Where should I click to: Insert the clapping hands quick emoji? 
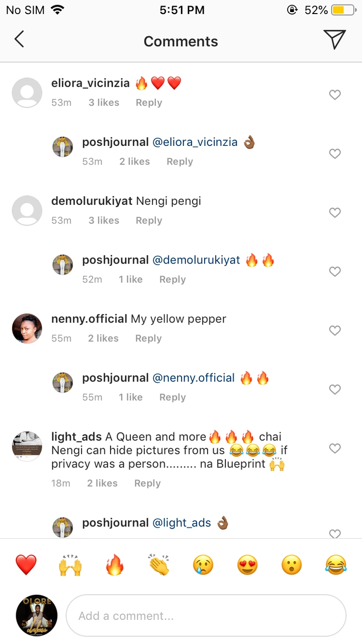click(x=158, y=565)
